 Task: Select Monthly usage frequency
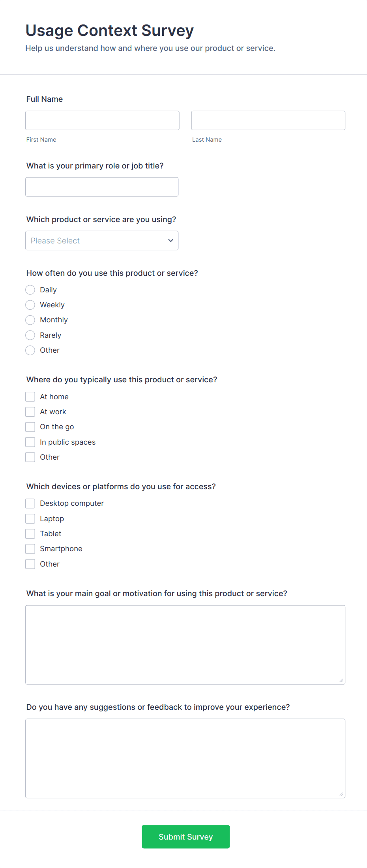click(30, 320)
